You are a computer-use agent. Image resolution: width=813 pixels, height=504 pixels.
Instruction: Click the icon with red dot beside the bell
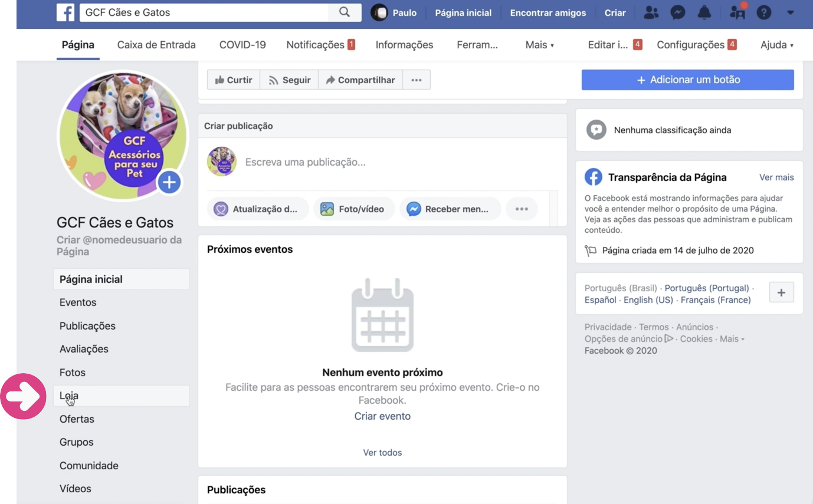click(x=737, y=12)
